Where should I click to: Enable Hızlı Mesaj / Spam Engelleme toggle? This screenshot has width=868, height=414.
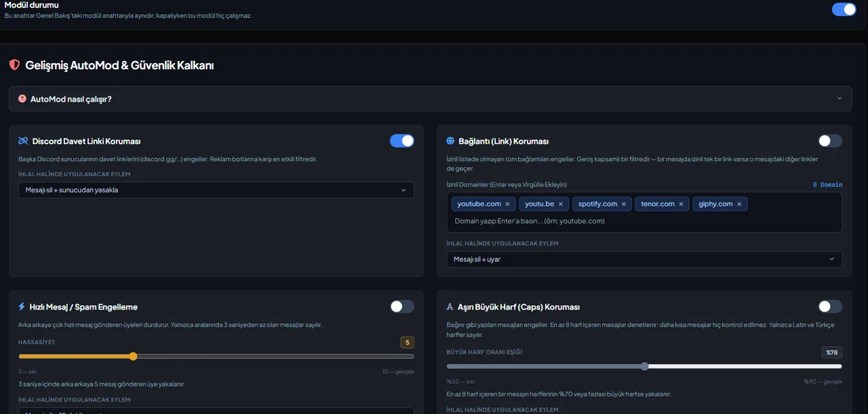pyautogui.click(x=401, y=307)
